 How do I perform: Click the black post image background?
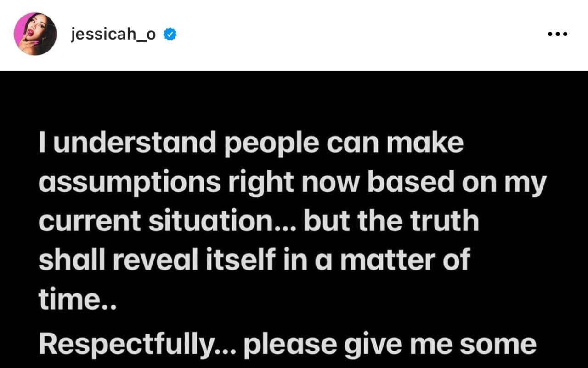[294, 101]
